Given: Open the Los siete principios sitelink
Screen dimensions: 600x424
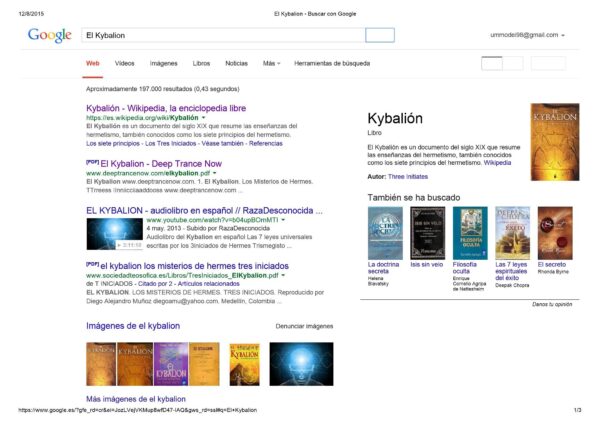Looking at the screenshot, I should pyautogui.click(x=113, y=144).
